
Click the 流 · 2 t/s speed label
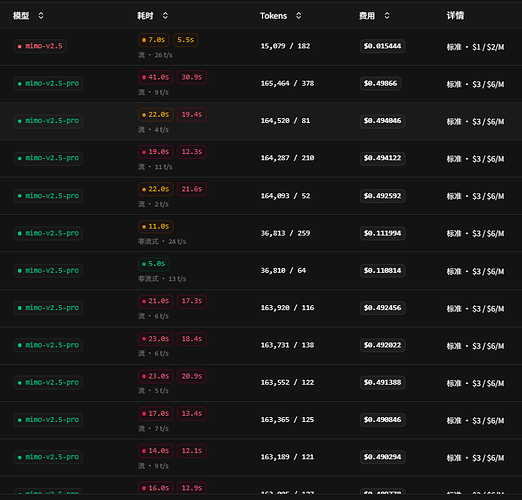click(x=153, y=204)
